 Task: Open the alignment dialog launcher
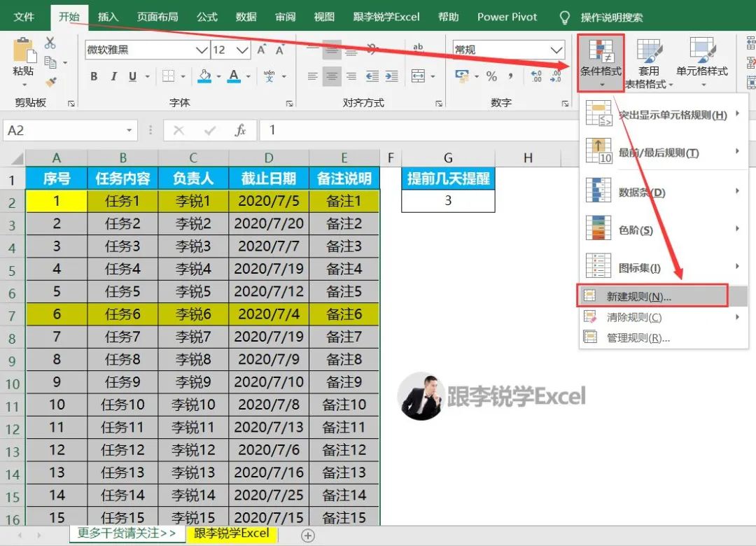tap(439, 103)
